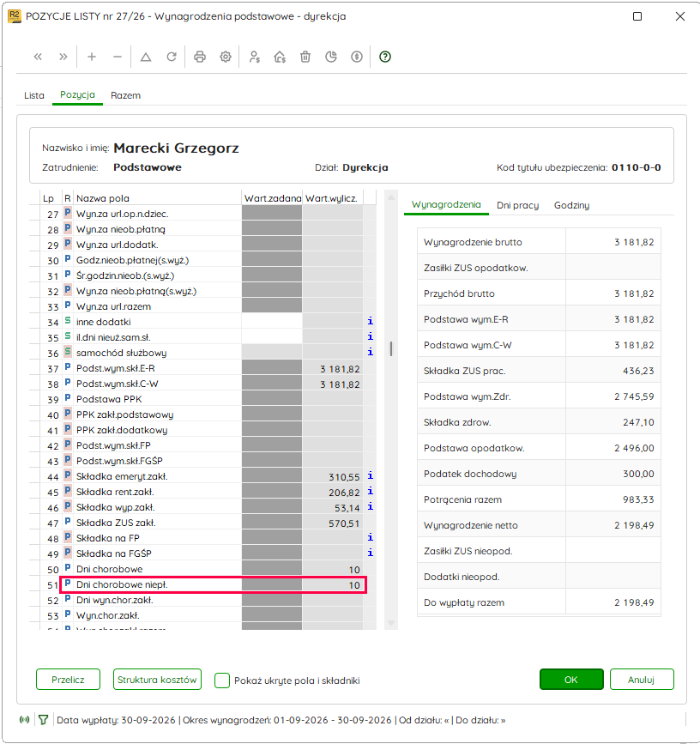Open help with the question mark icon

point(385,57)
